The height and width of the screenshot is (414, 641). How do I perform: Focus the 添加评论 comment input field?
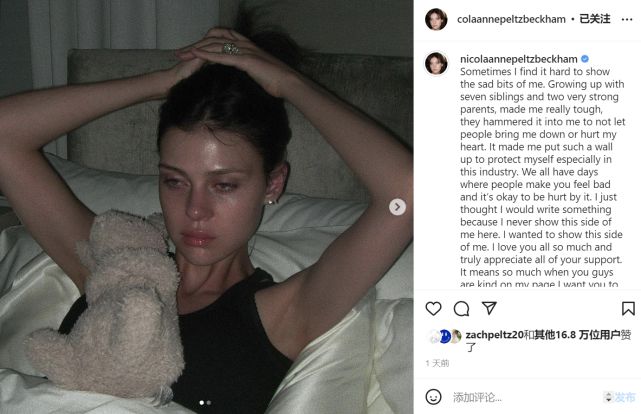[x=525, y=397]
